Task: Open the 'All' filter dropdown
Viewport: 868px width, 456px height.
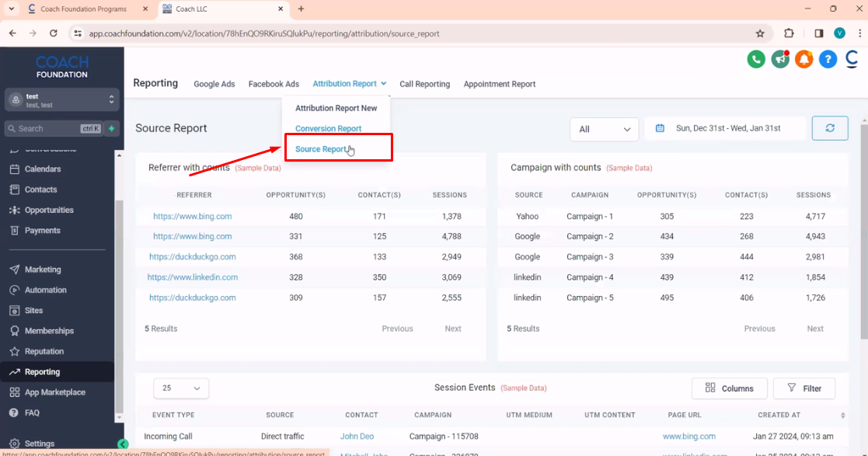Action: tap(604, 129)
